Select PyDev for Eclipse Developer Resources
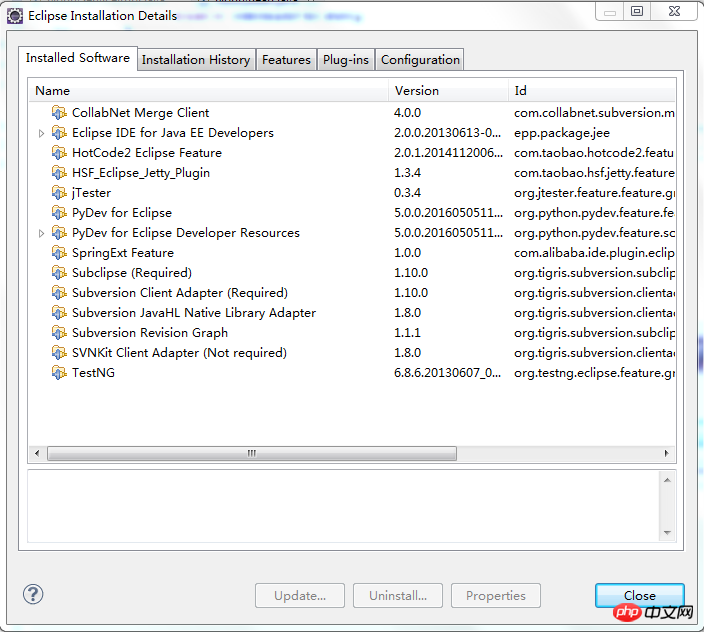Image resolution: width=704 pixels, height=632 pixels. point(352,233)
